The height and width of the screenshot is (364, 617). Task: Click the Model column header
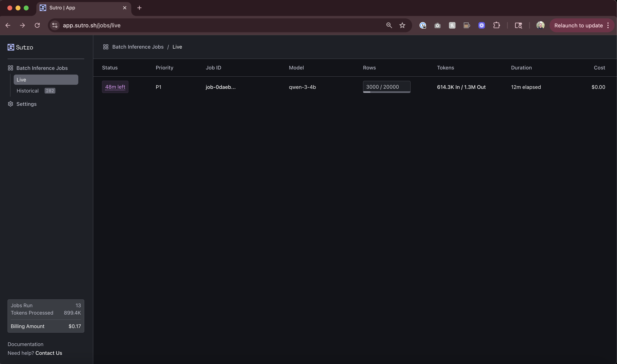click(296, 68)
